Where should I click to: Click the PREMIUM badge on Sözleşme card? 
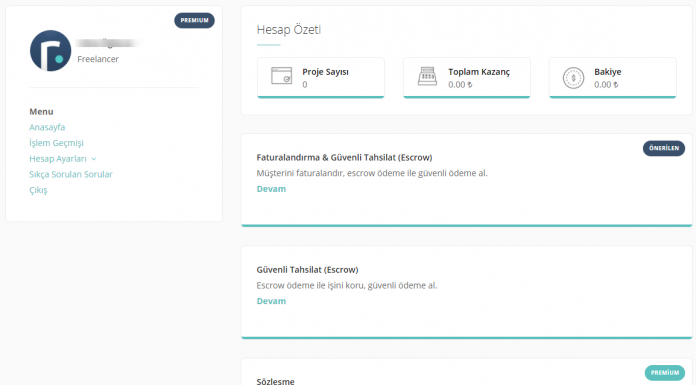665,373
